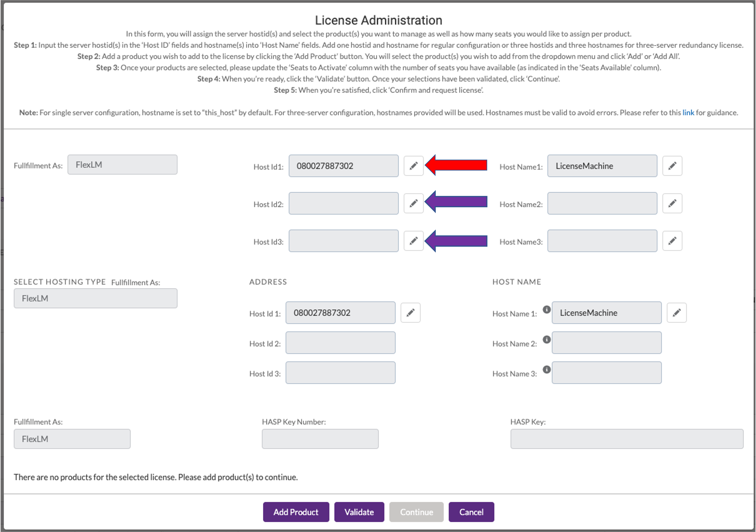Edit Host Id 1 in the Address section
The height and width of the screenshot is (532, 756).
(x=411, y=312)
